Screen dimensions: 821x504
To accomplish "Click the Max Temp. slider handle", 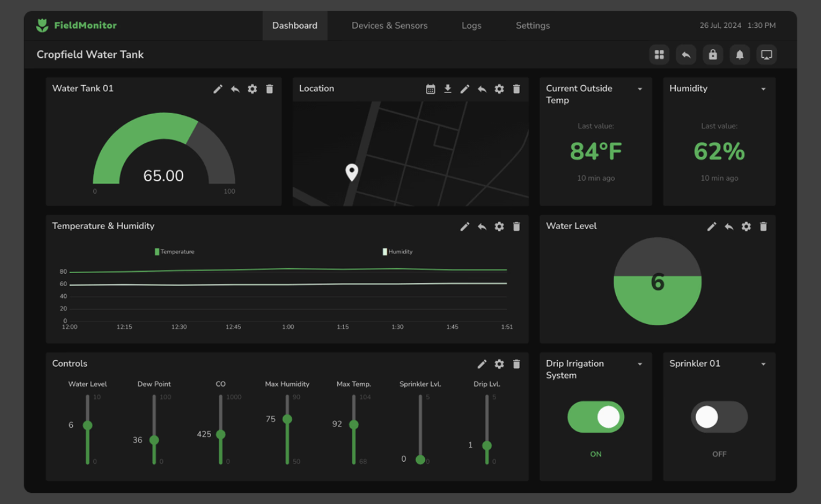I will [x=354, y=425].
